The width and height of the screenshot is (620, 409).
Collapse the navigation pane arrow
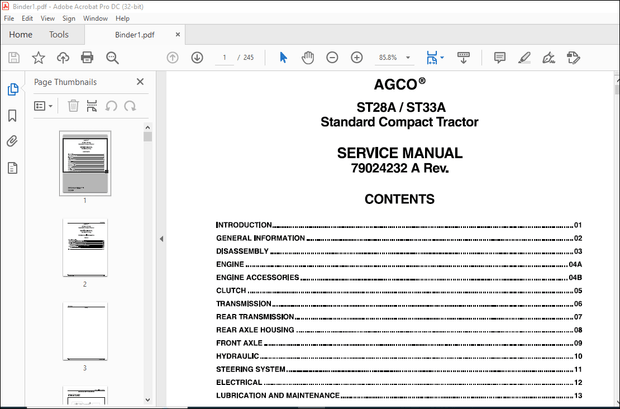tap(161, 239)
